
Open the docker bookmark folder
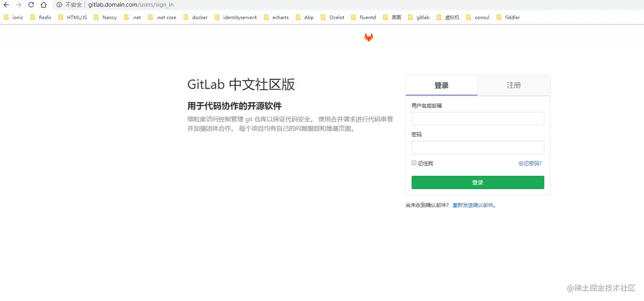(195, 17)
